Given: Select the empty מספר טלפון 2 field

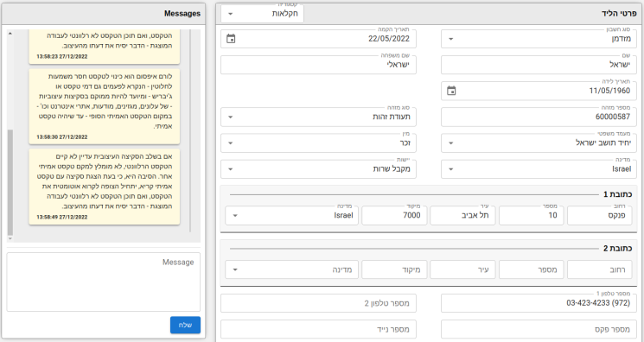Looking at the screenshot, I should coord(318,303).
